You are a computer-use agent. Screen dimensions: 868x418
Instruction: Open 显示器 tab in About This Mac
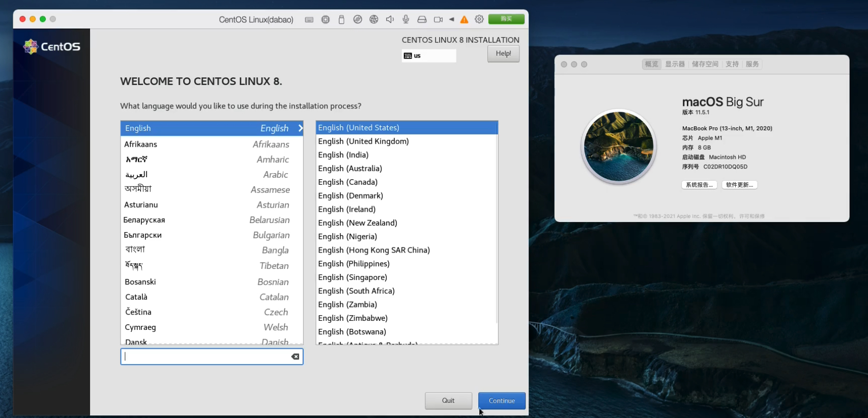point(675,64)
